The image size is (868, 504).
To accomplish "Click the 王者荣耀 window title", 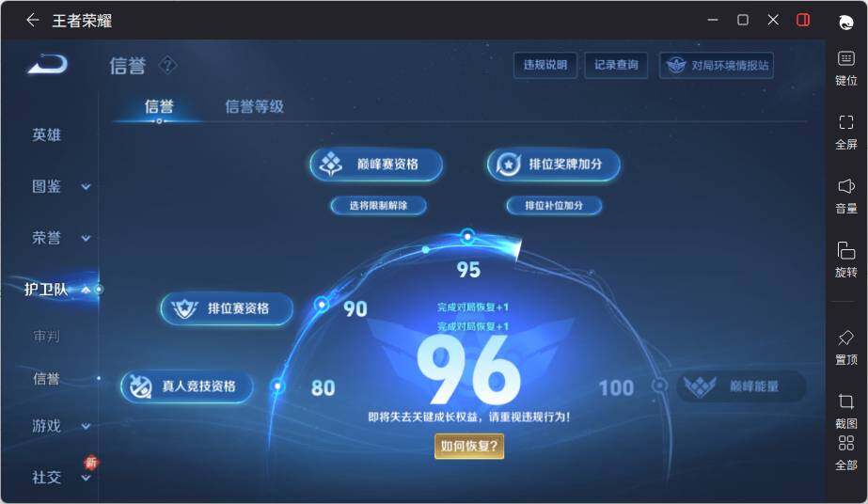I will (x=82, y=21).
